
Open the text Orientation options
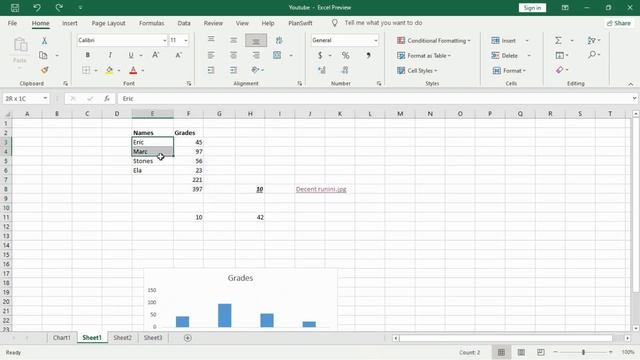(256, 70)
